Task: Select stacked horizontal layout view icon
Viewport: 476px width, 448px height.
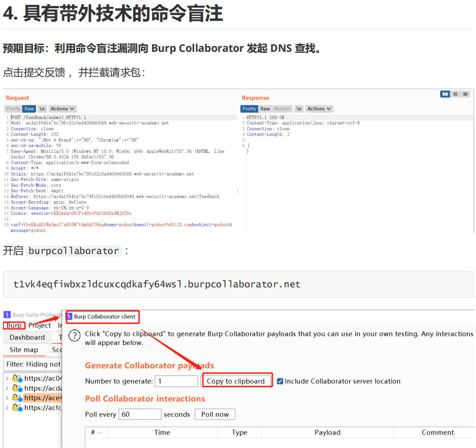Action: tap(455, 94)
